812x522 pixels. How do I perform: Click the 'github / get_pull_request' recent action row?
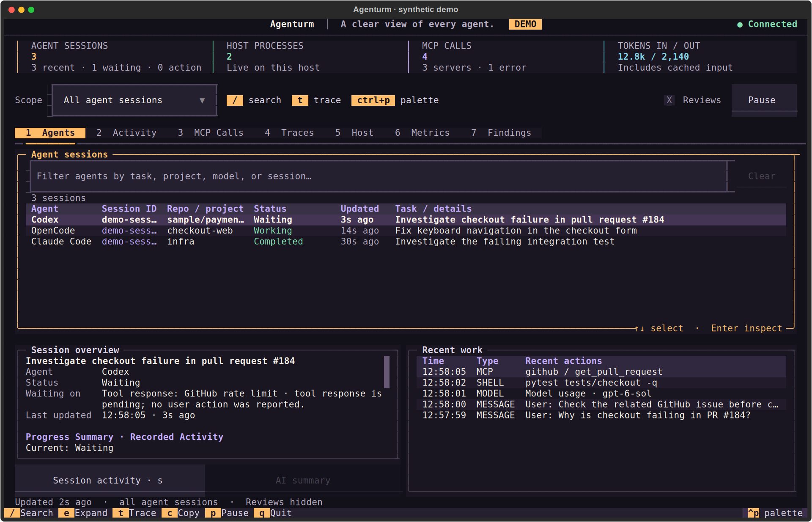(601, 372)
